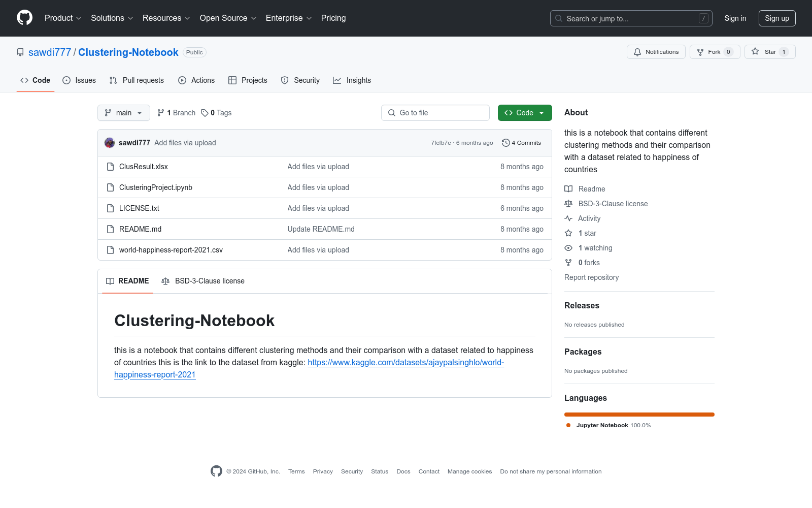Click the bell icon on Notifications
This screenshot has height=508, width=812.
(637, 52)
